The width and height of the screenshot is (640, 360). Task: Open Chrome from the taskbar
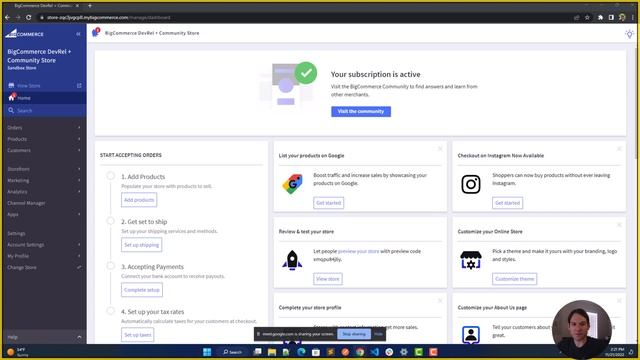point(360,352)
